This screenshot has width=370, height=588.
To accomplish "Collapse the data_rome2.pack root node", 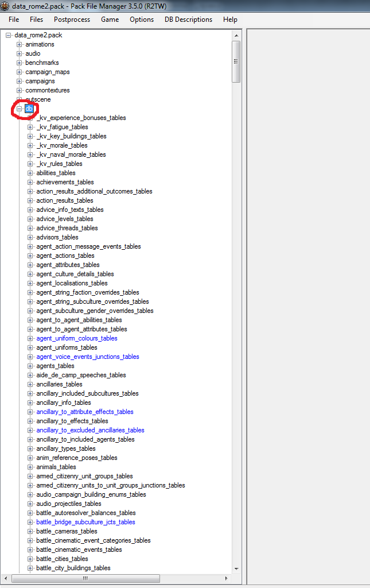I will tap(9, 35).
